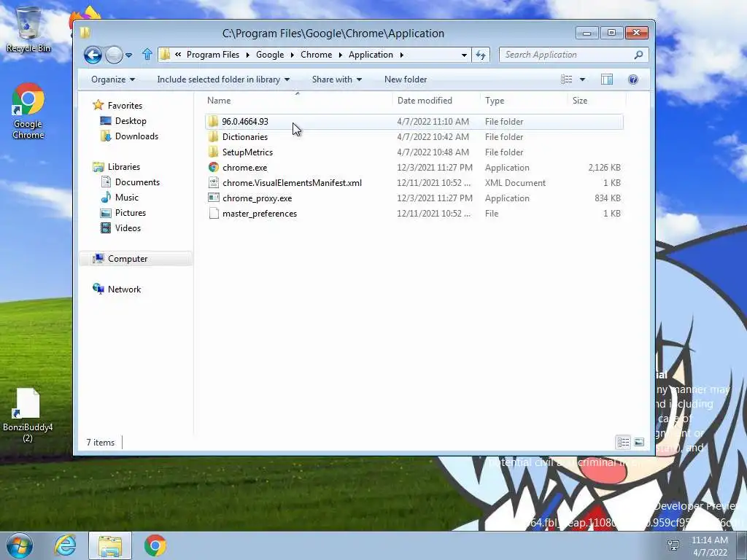Image resolution: width=747 pixels, height=560 pixels.
Task: Click the 2,126 KB size of chrome.exe
Action: click(604, 168)
